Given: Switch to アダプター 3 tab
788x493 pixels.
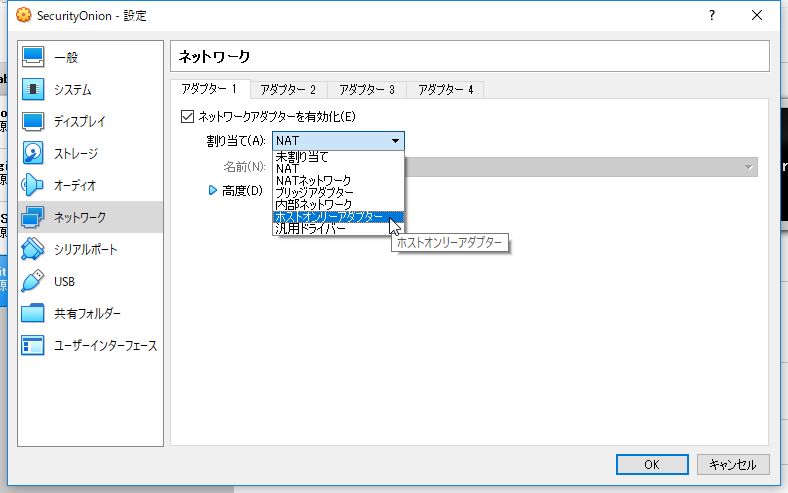Looking at the screenshot, I should tap(367, 90).
